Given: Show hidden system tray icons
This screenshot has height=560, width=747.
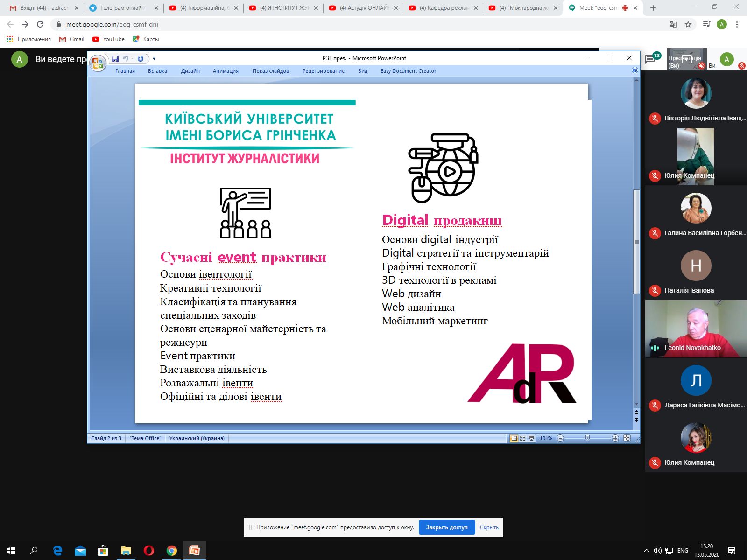Looking at the screenshot, I should click(x=646, y=551).
